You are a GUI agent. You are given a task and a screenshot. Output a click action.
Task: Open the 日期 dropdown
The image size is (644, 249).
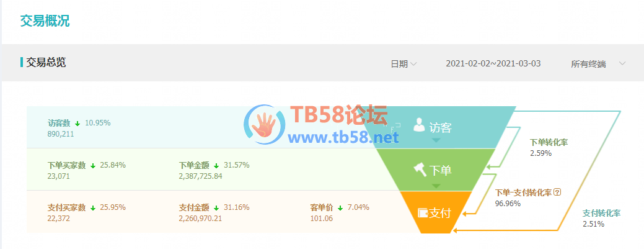click(404, 64)
